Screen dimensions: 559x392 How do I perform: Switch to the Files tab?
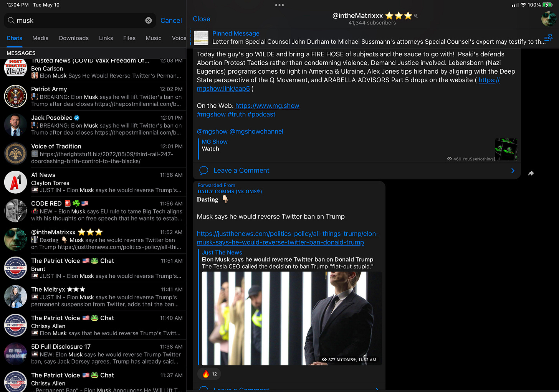[x=129, y=38]
